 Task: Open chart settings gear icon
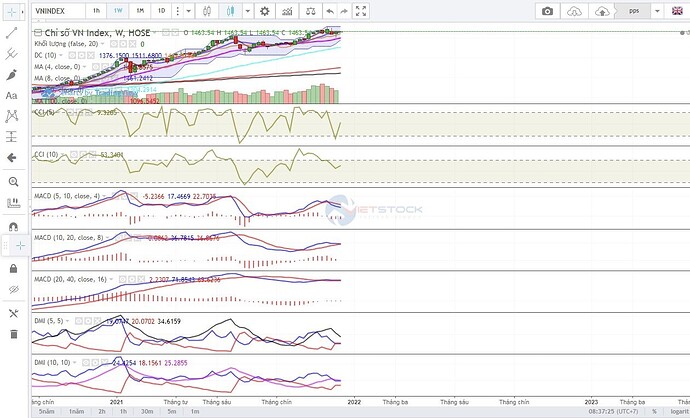264,11
